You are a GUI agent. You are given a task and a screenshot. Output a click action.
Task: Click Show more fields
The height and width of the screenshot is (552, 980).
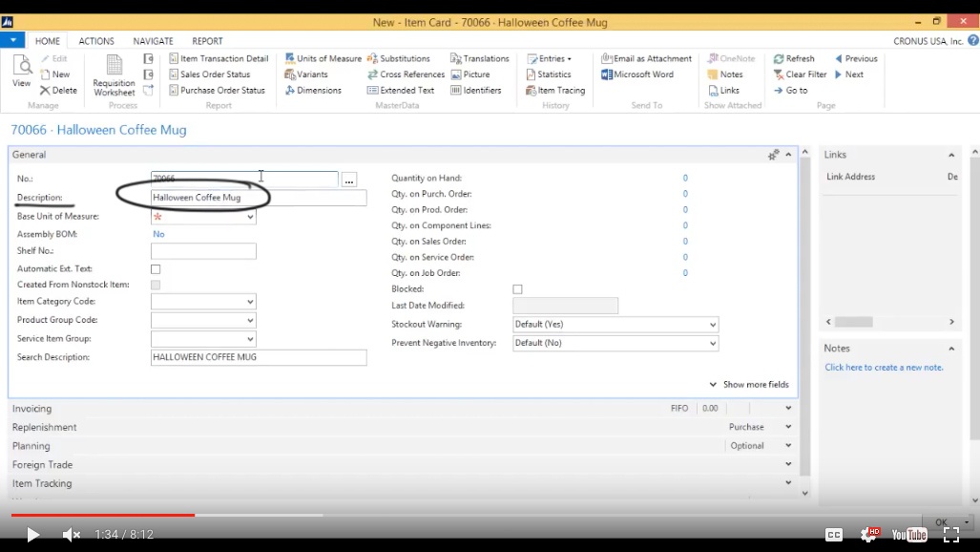[755, 385]
